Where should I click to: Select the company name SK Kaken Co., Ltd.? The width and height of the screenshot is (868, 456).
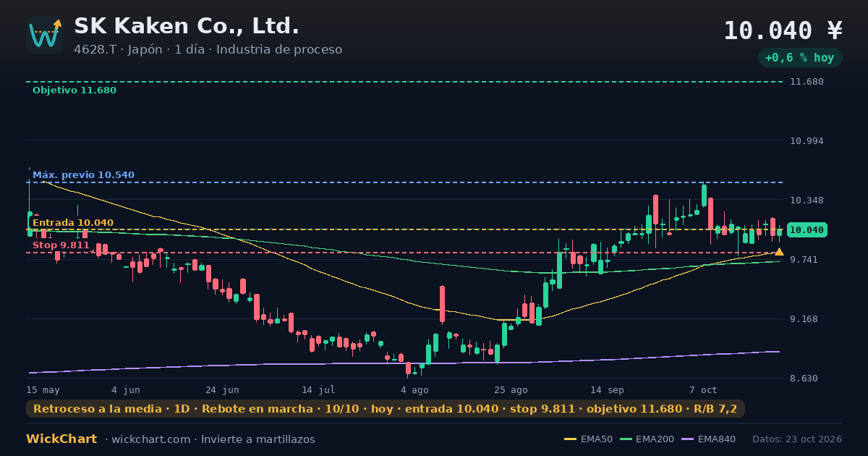pos(187,26)
